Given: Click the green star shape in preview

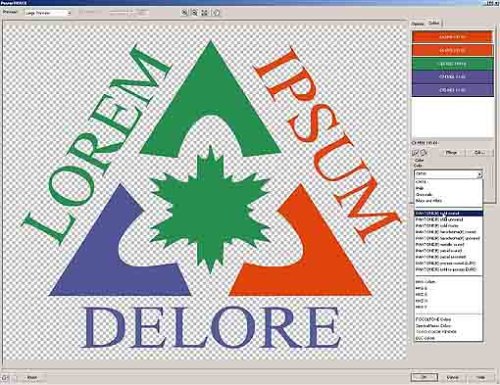Looking at the screenshot, I should click(209, 210).
